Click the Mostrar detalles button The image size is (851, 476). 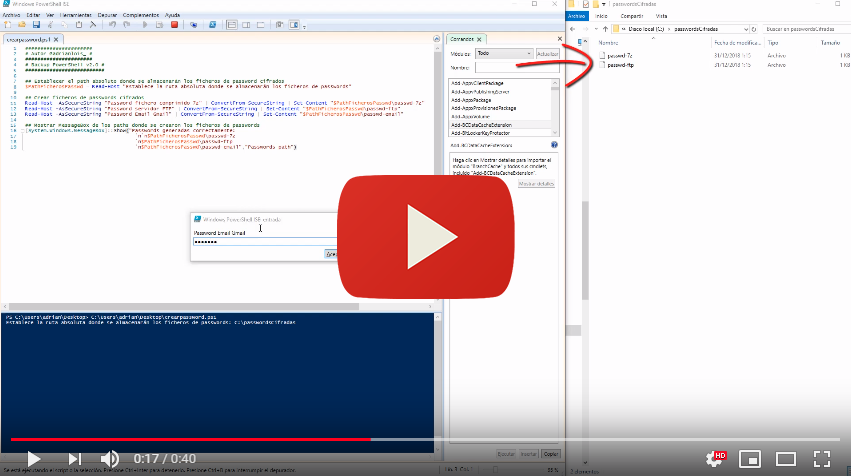[536, 184]
